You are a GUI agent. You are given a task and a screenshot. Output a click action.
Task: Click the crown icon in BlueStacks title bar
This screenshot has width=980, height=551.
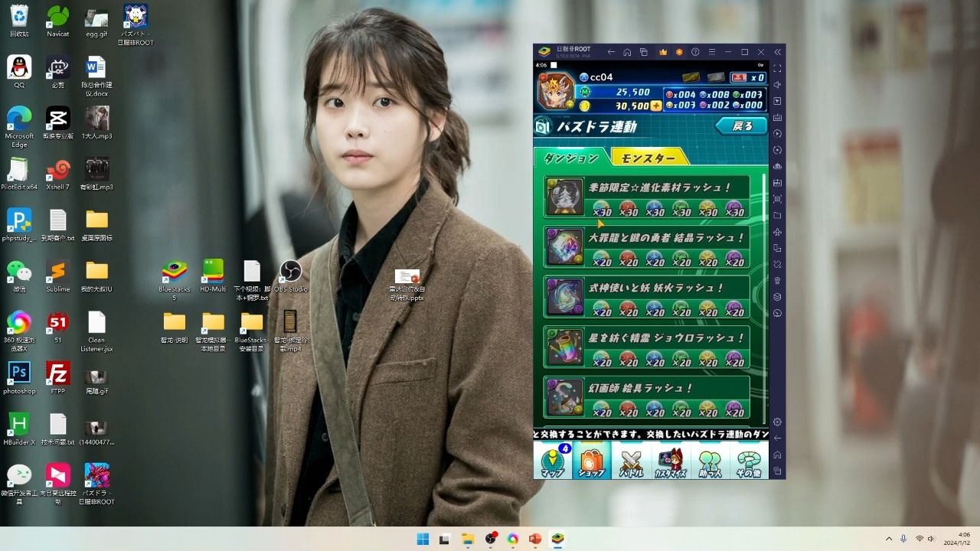coord(662,52)
